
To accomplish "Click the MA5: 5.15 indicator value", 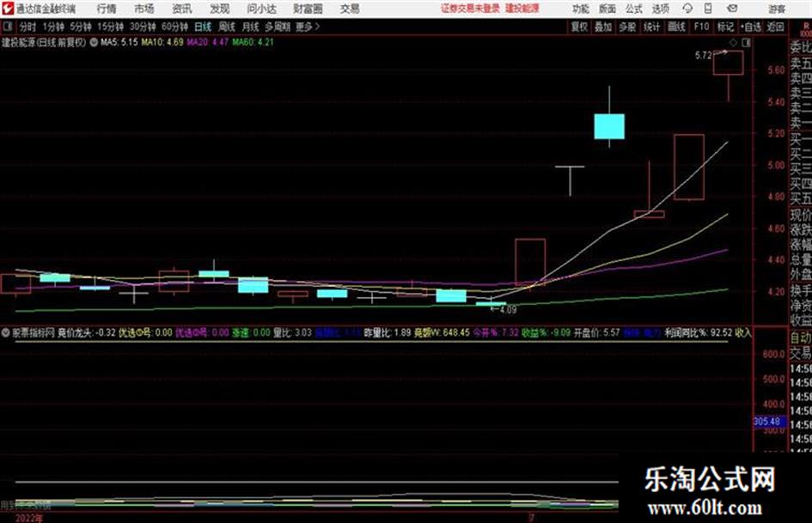I will click(119, 42).
